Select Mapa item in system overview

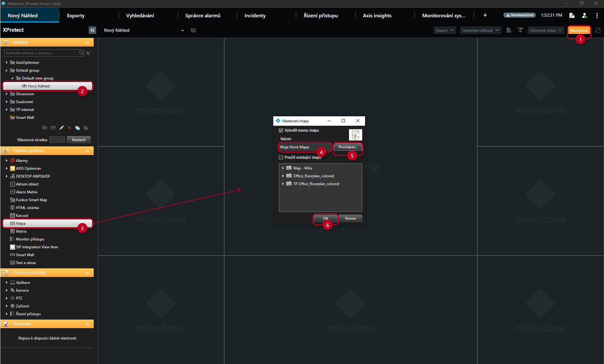[x=47, y=223]
